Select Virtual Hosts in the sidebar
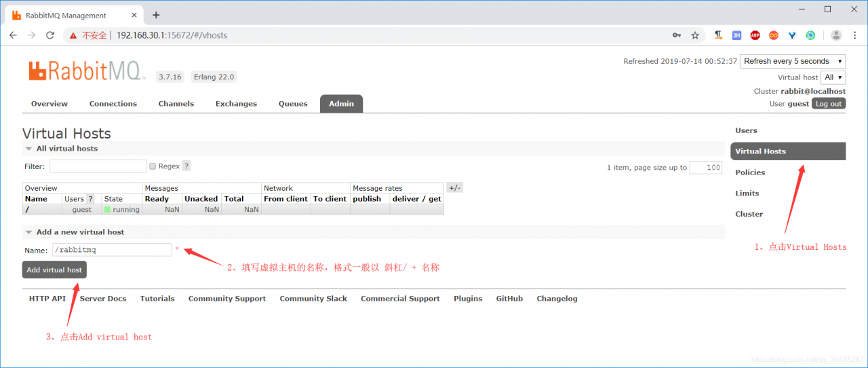Viewport: 868px width, 368px height. pos(788,151)
